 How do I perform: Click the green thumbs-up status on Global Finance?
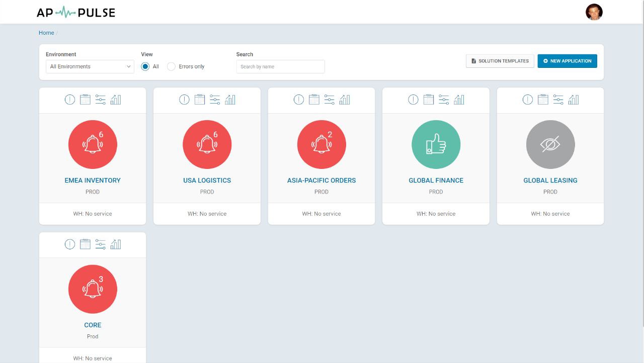(x=436, y=145)
